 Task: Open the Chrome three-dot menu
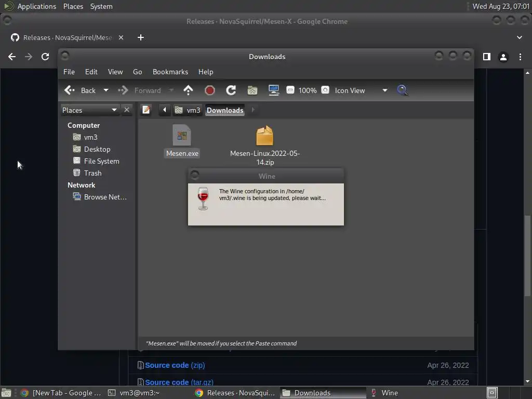coord(520,57)
